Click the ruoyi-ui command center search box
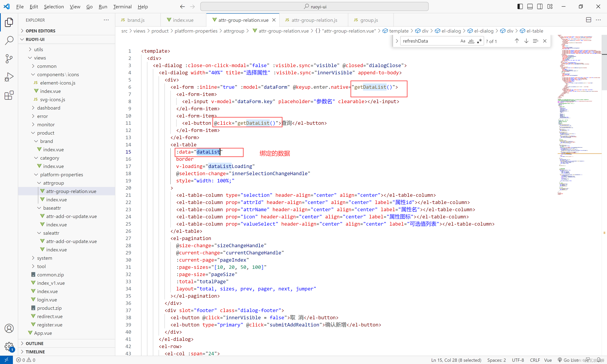This screenshot has height=364, width=607. point(314,7)
